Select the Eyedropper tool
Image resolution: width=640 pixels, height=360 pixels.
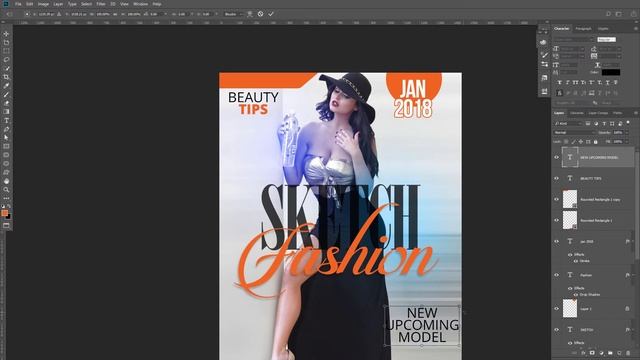coord(6,86)
